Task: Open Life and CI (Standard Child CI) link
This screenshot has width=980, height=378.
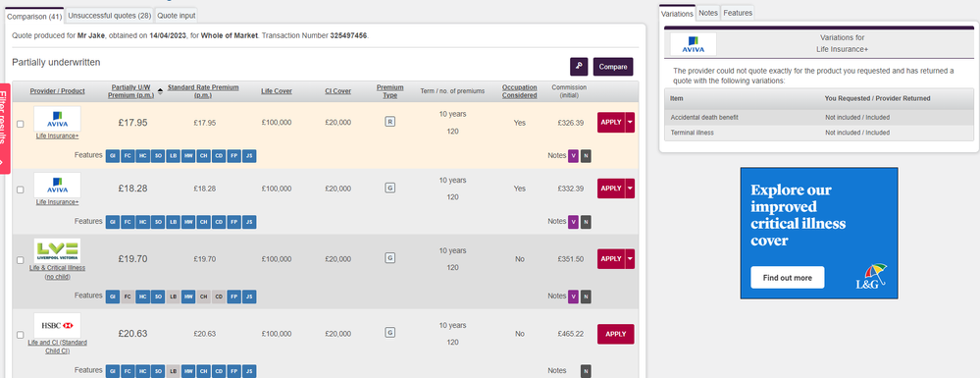Action: point(57,347)
